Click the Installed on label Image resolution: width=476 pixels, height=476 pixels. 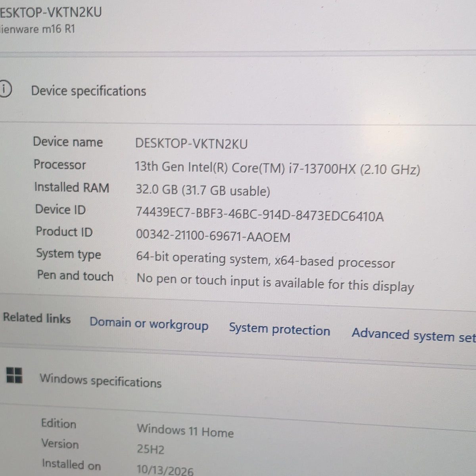tap(71, 464)
